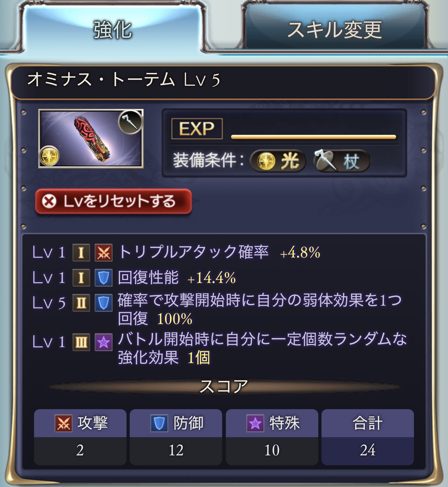Tap the 攻撃 score cell

[80, 437]
